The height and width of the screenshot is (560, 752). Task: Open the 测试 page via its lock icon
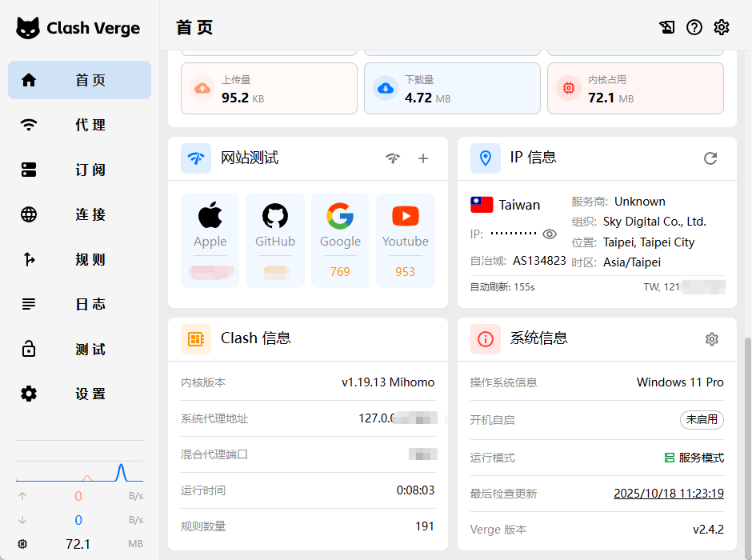coord(28,349)
